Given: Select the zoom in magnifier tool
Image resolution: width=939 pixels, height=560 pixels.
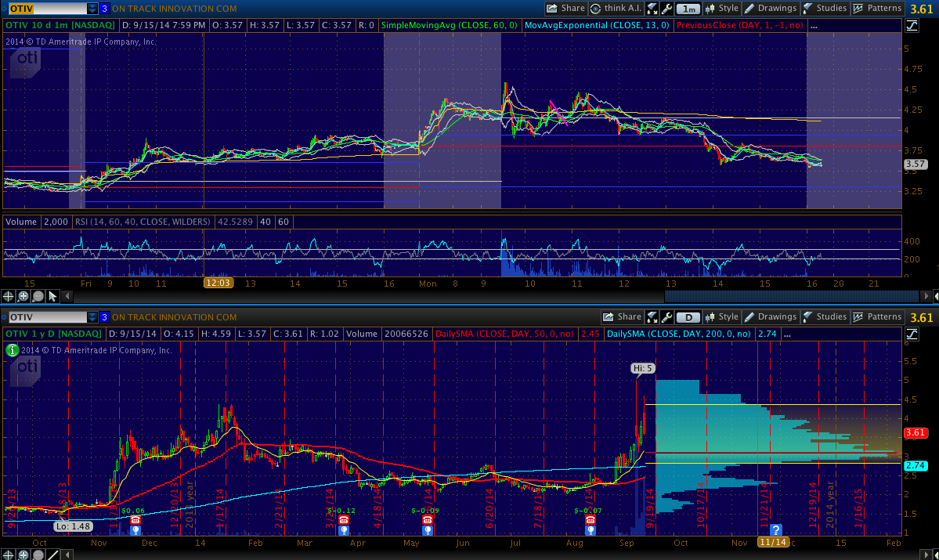Looking at the screenshot, I should coord(23,296).
